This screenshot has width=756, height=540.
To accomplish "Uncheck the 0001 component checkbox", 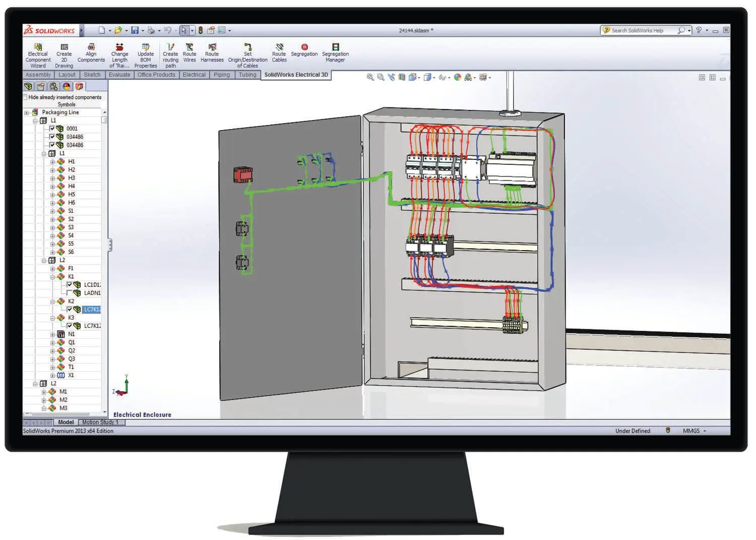I will pos(52,129).
